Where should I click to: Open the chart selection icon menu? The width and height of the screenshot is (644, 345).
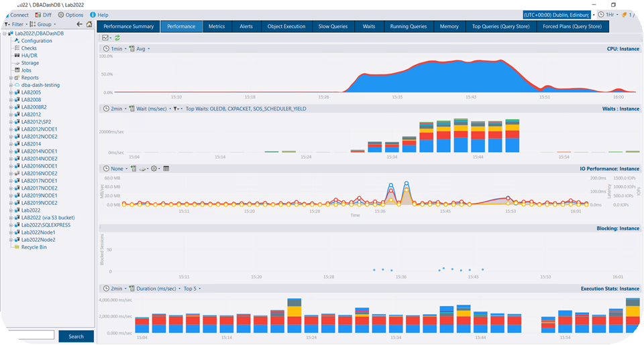tap(107, 38)
